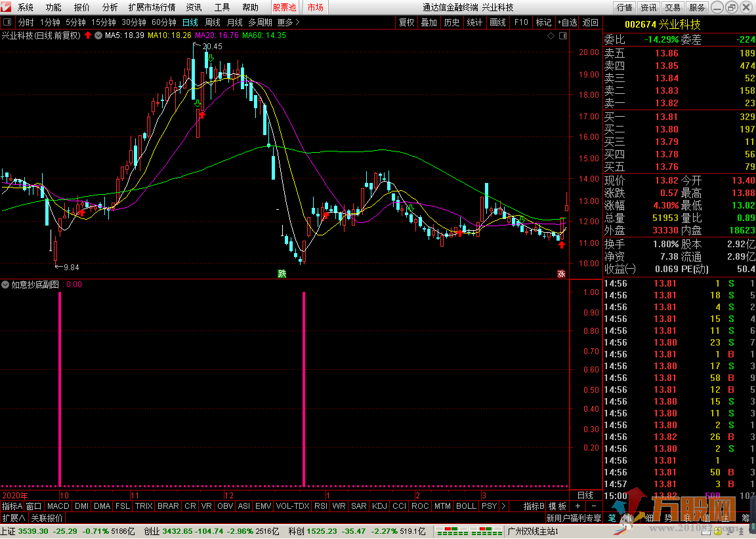Select the PSY indicator tab
756x539 pixels.
click(x=490, y=506)
